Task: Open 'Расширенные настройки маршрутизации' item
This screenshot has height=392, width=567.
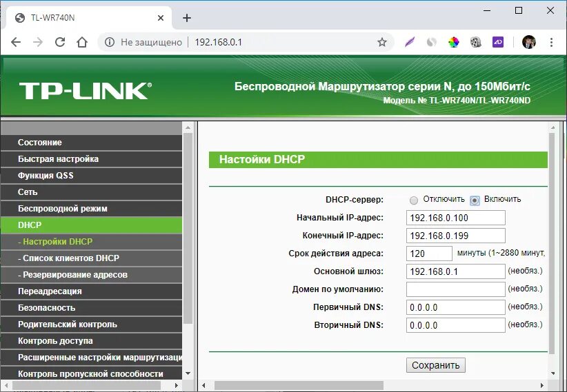Action: tap(91, 358)
